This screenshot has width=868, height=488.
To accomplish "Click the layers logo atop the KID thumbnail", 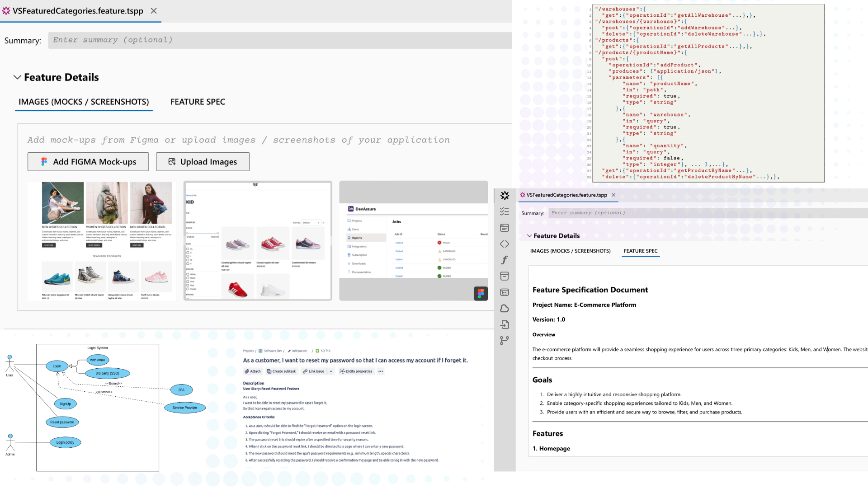I will tap(255, 184).
